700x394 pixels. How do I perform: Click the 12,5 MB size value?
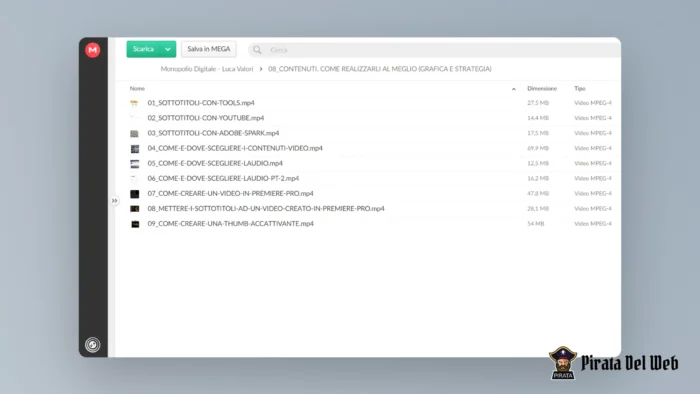(x=538, y=163)
